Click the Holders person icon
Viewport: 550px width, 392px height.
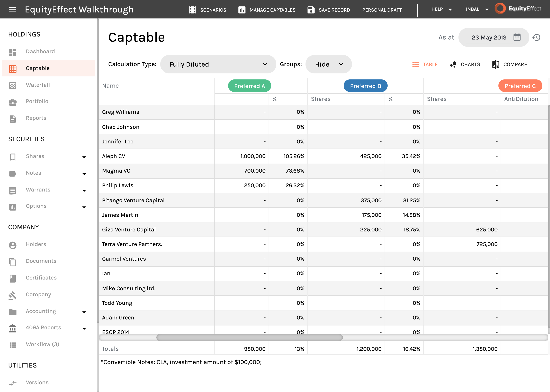click(12, 245)
